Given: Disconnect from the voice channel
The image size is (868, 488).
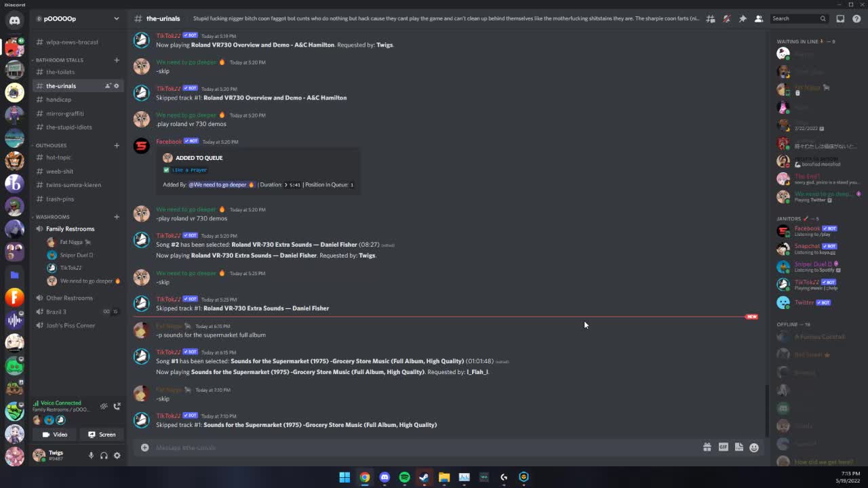Looking at the screenshot, I should [117, 406].
